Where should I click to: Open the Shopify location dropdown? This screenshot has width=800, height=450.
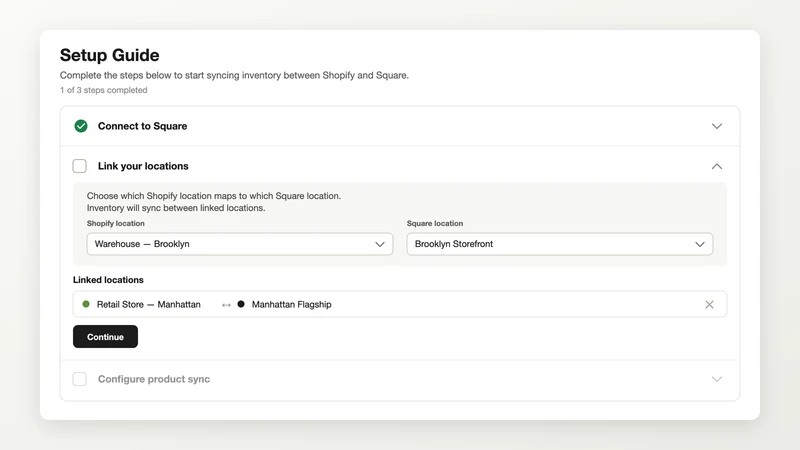[240, 244]
